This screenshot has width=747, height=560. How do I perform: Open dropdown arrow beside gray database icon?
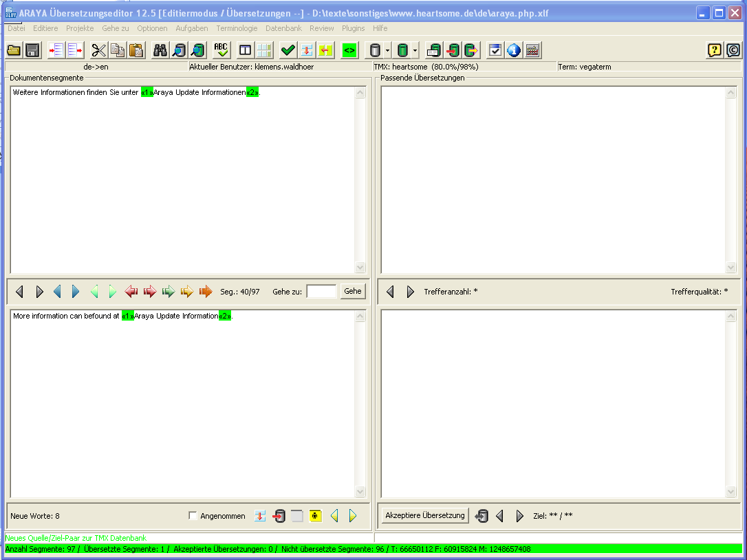click(x=388, y=50)
